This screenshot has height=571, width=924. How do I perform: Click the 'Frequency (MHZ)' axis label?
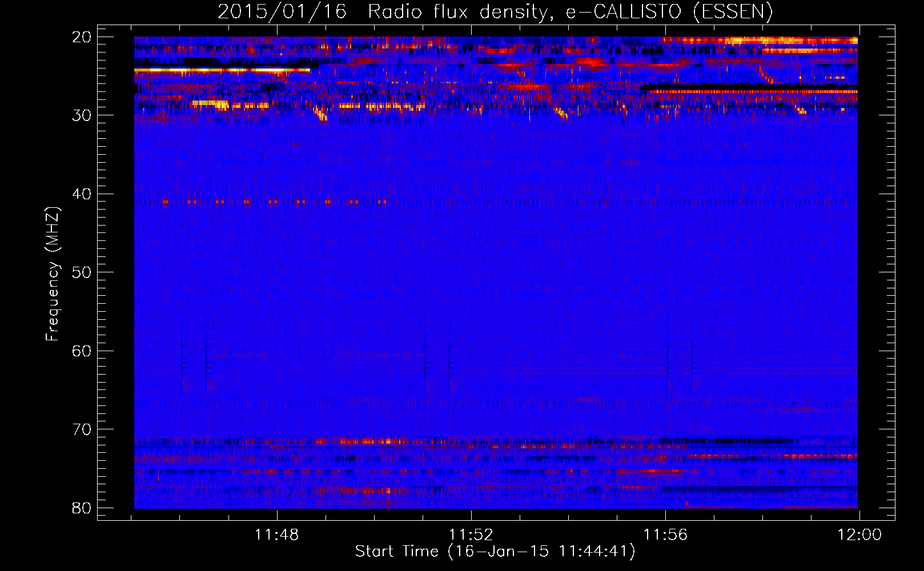point(53,274)
